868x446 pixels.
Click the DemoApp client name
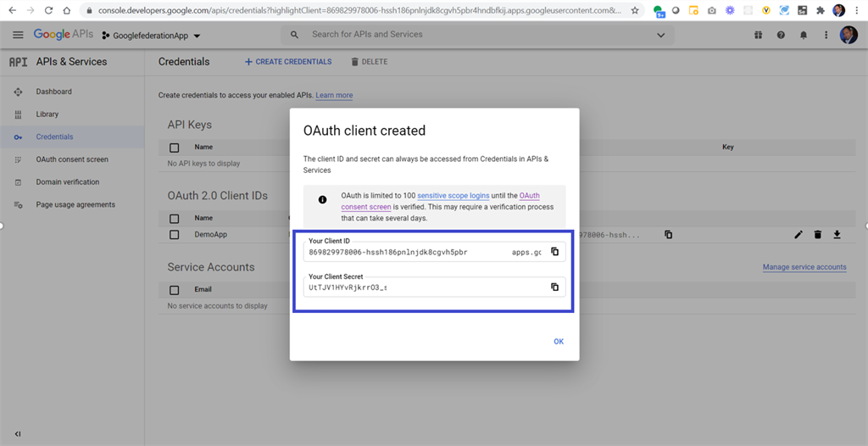click(211, 234)
